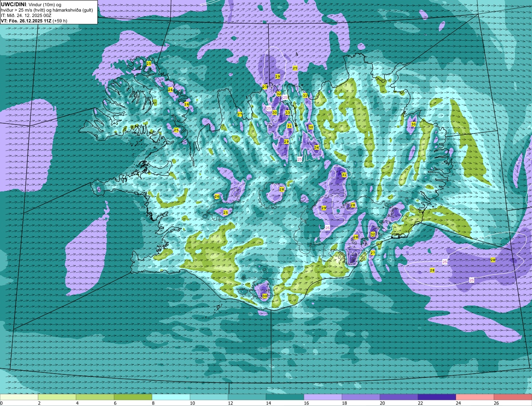The width and height of the screenshot is (532, 406).
Task: Click the 12–14 m/s teal legend swatch
Action: (247, 397)
